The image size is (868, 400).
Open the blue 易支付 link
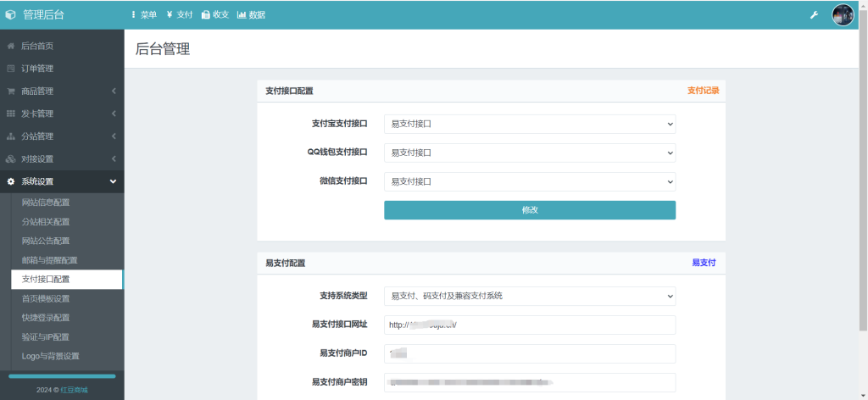(703, 263)
